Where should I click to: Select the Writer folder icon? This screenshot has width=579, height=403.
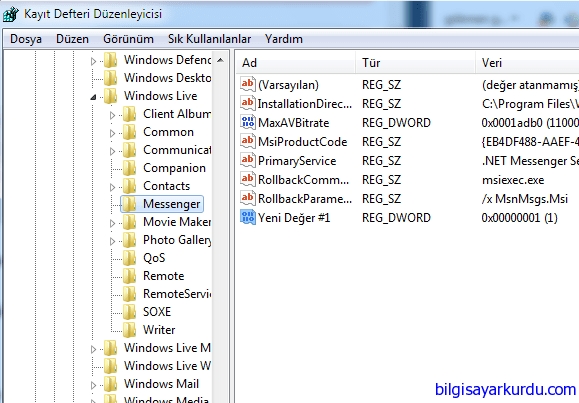point(130,330)
